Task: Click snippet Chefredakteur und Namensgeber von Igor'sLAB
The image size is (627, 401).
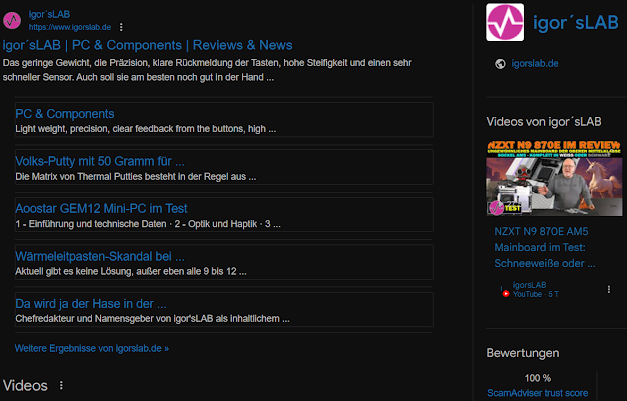Action: pos(152,319)
